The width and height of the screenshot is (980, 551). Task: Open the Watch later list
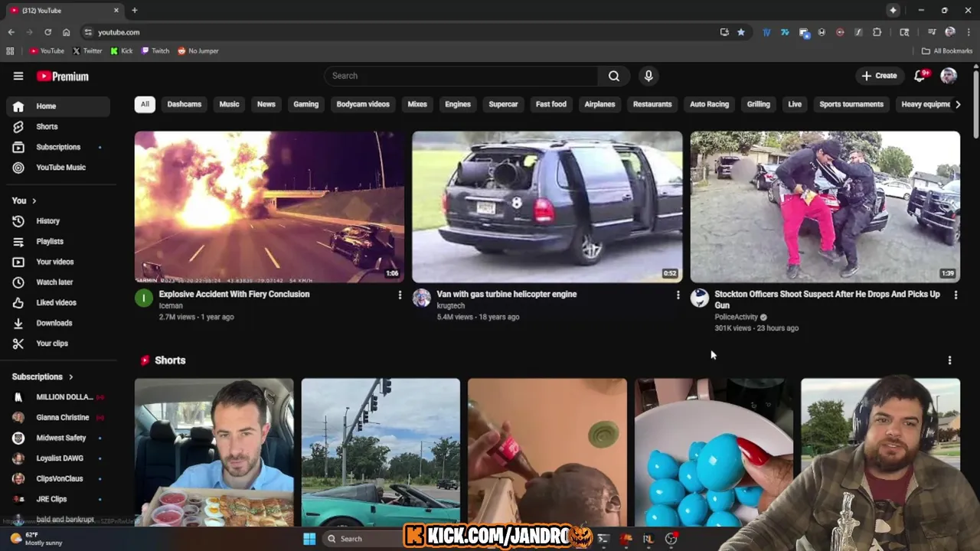pyautogui.click(x=58, y=282)
